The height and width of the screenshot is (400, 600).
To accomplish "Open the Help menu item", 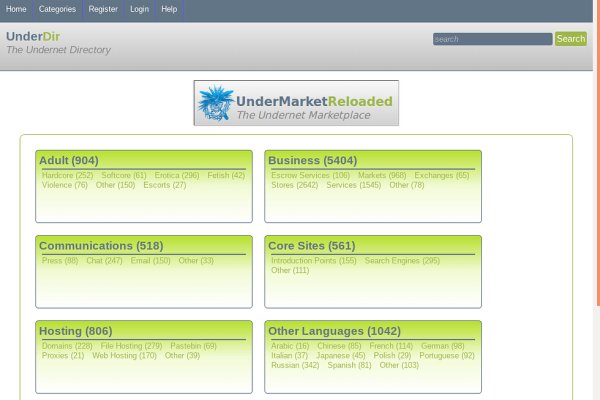I will [169, 9].
